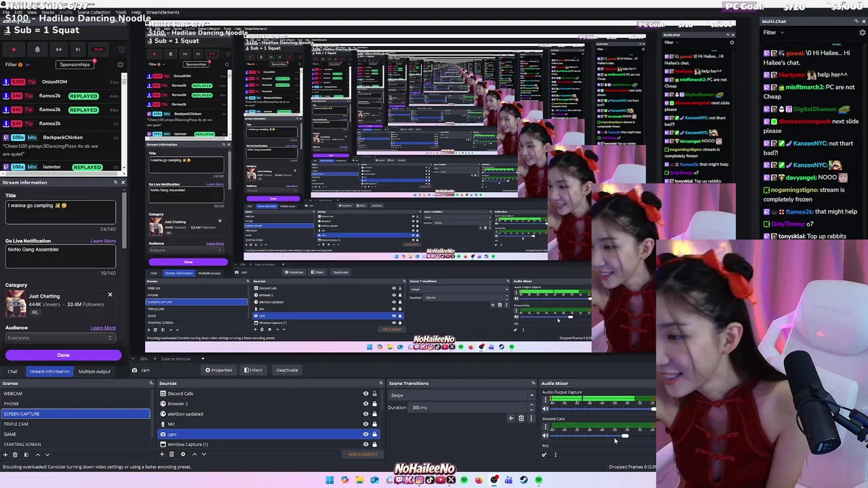Move selected scene up

(37, 454)
